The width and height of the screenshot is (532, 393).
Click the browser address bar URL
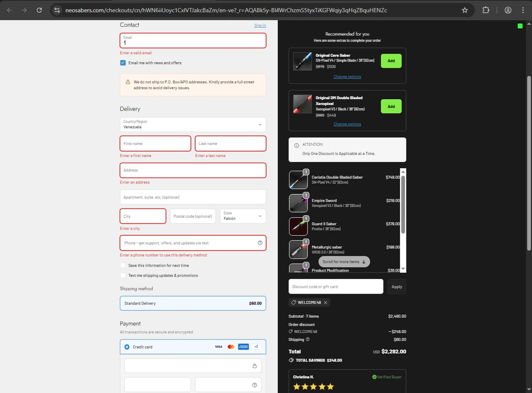tap(226, 10)
